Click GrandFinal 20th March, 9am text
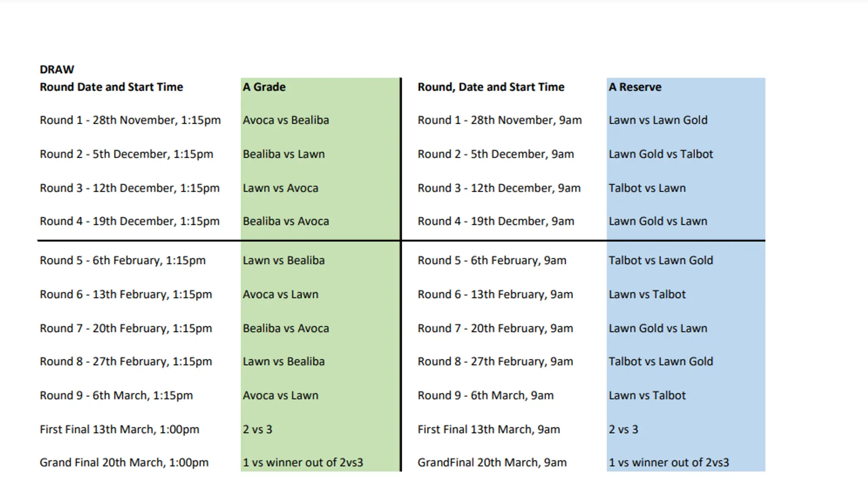This screenshot has height=489, width=868. click(492, 462)
